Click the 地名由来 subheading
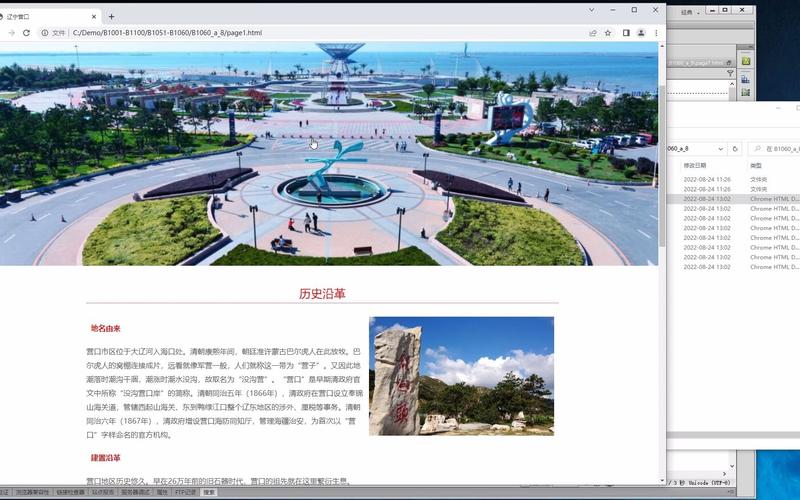The width and height of the screenshot is (800, 500). 106,329
